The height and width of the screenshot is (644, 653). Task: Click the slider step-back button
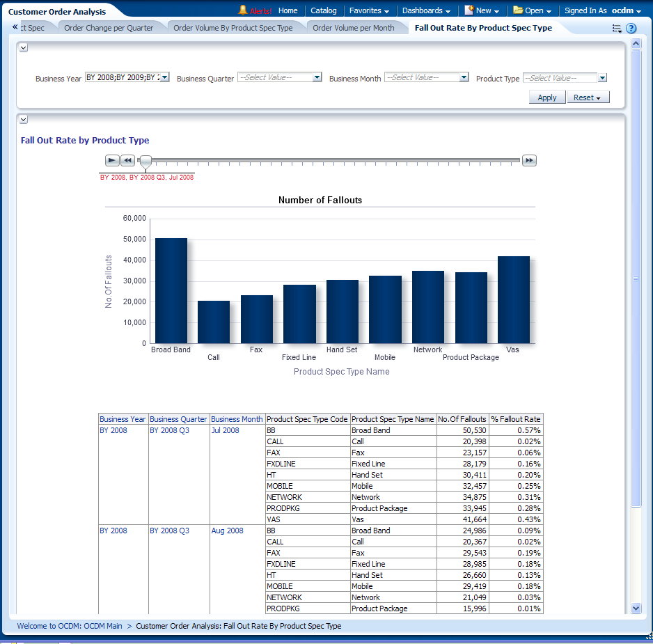[x=127, y=161]
